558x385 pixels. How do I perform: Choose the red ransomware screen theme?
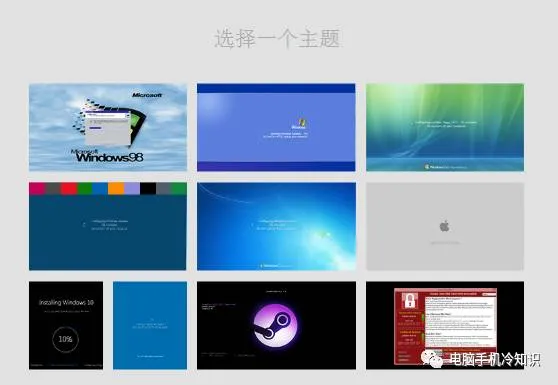(445, 325)
